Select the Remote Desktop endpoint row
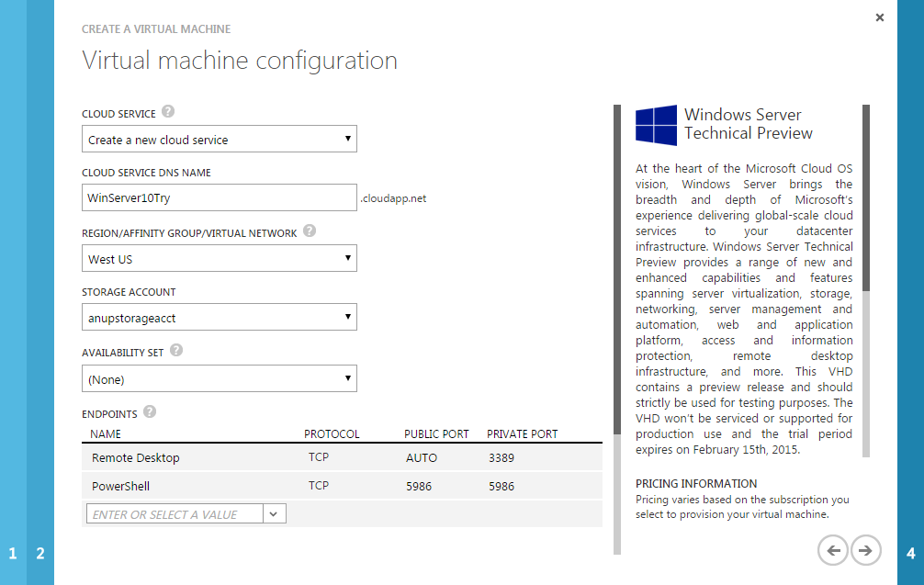This screenshot has width=924, height=585. coord(342,457)
